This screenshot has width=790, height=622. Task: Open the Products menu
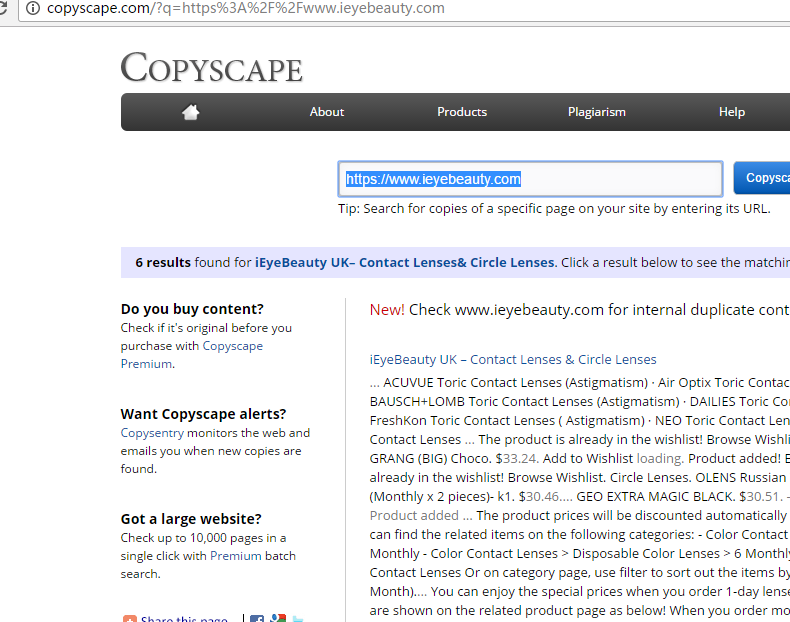click(x=462, y=112)
